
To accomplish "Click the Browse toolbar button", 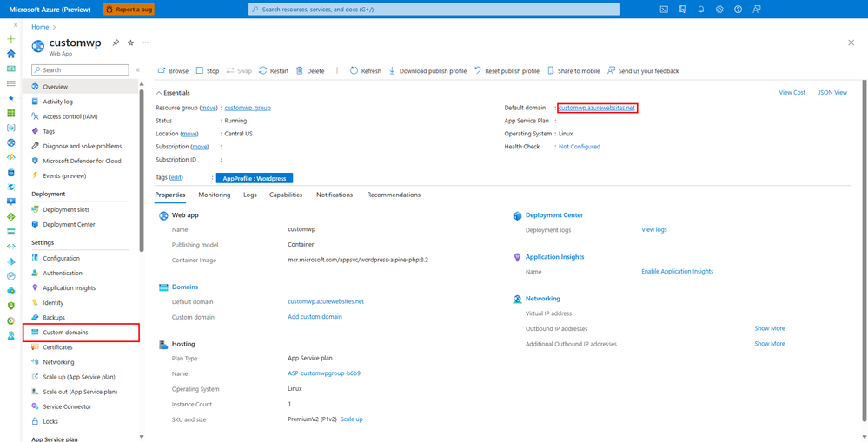I will pos(173,71).
